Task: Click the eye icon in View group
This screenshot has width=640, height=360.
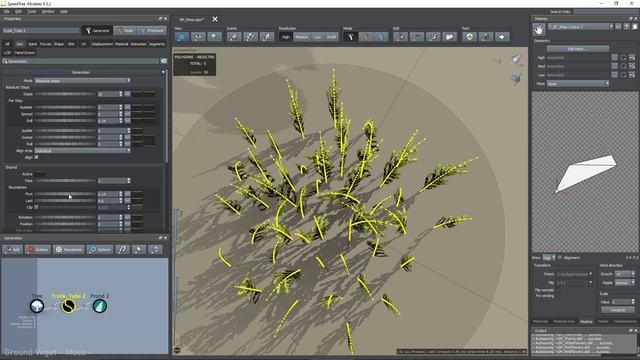Action: point(198,37)
